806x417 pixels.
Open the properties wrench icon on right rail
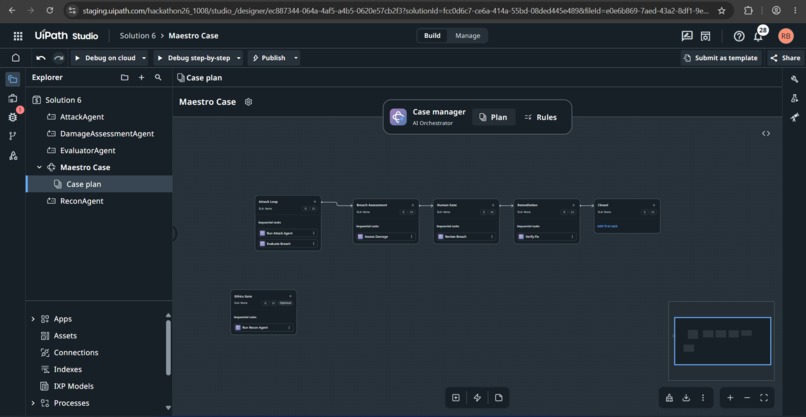[795, 79]
